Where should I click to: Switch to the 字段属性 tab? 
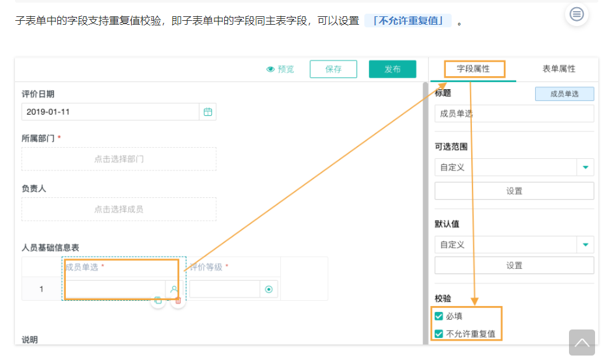click(473, 69)
